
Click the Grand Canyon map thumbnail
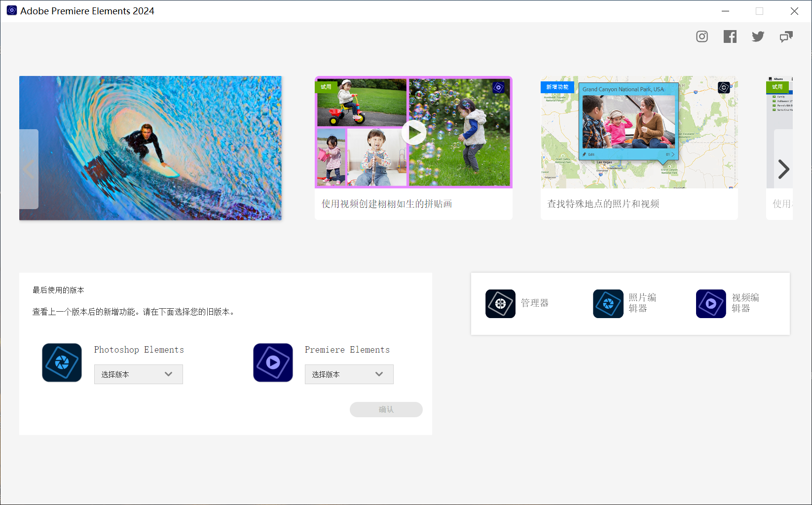coord(639,132)
